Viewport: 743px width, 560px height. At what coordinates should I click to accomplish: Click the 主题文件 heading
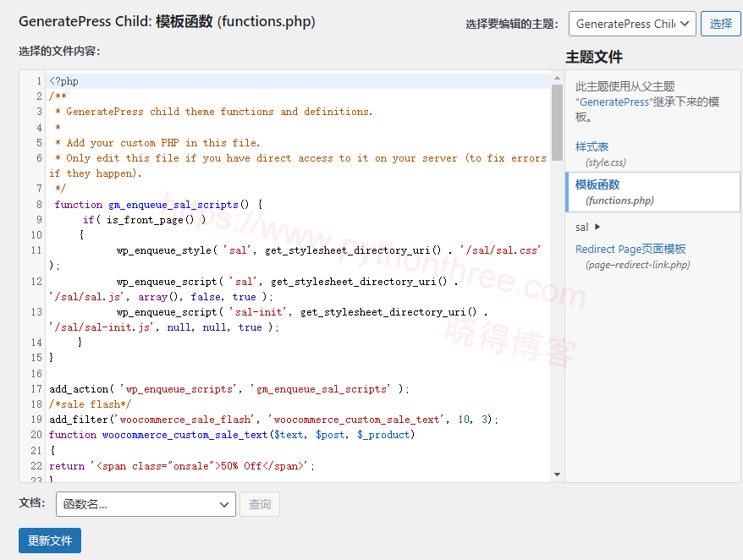[x=594, y=58]
